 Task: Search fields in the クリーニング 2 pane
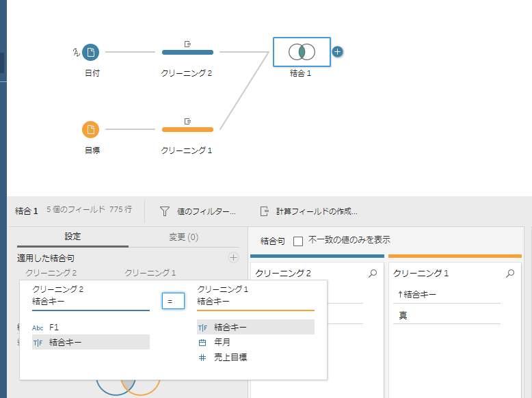point(373,274)
